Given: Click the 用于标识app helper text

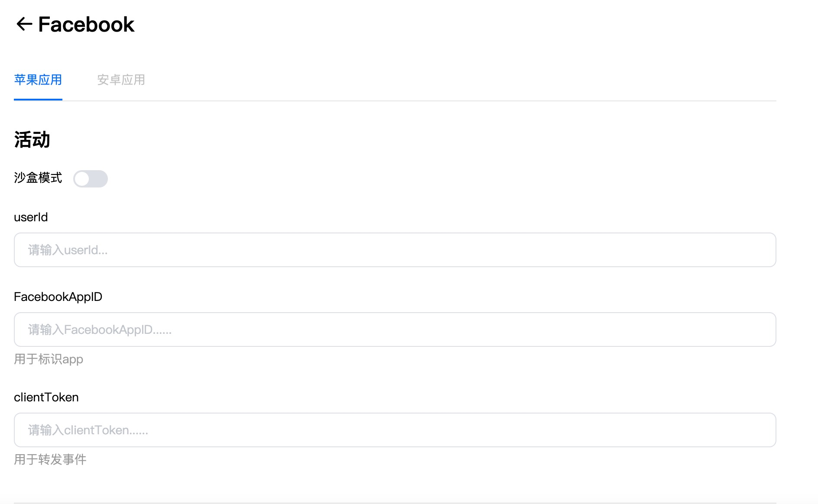Looking at the screenshot, I should click(49, 359).
